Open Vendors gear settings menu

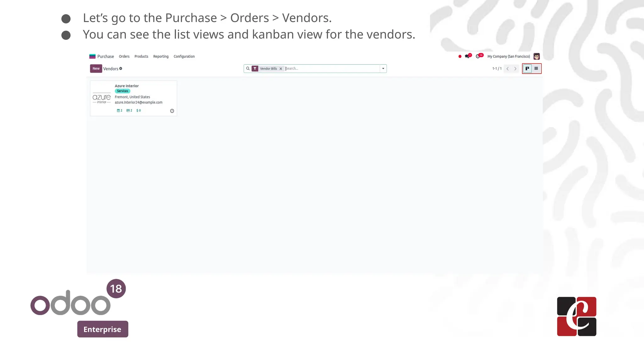coord(121,69)
